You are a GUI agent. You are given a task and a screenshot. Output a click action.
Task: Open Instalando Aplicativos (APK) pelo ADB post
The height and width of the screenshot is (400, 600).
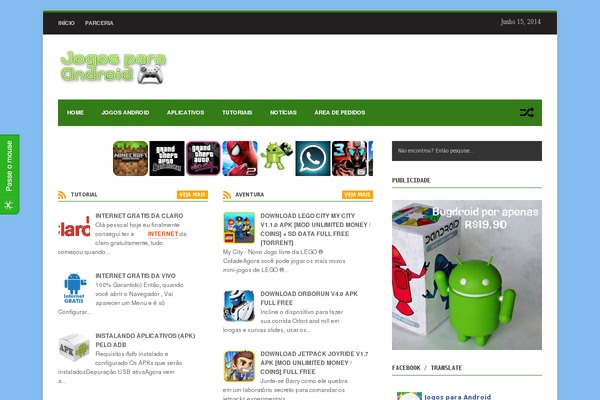point(145,340)
